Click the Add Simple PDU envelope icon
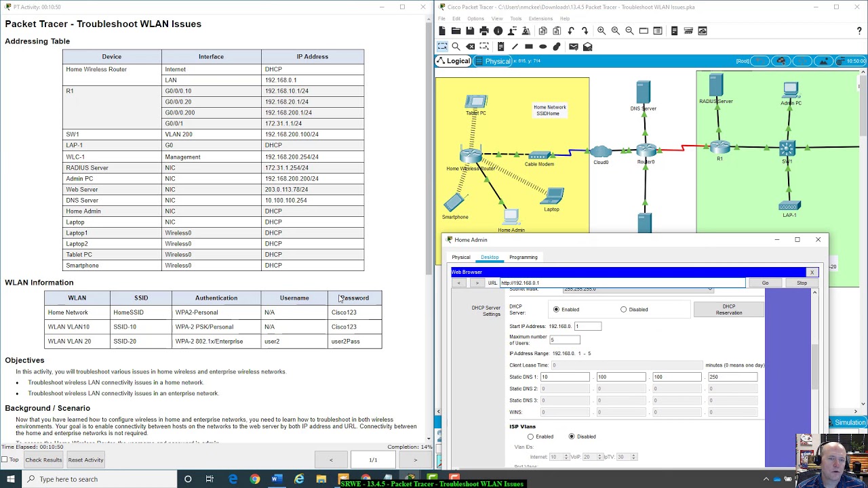The width and height of the screenshot is (868, 488). (x=574, y=46)
